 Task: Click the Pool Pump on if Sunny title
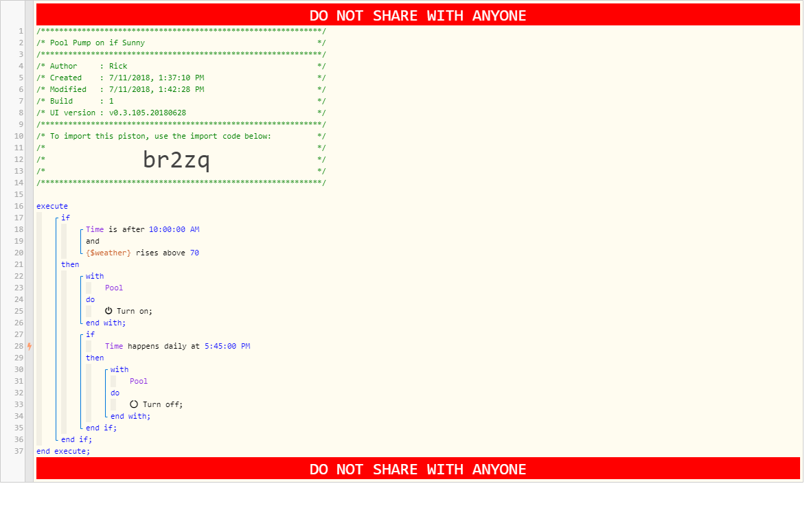[x=97, y=43]
